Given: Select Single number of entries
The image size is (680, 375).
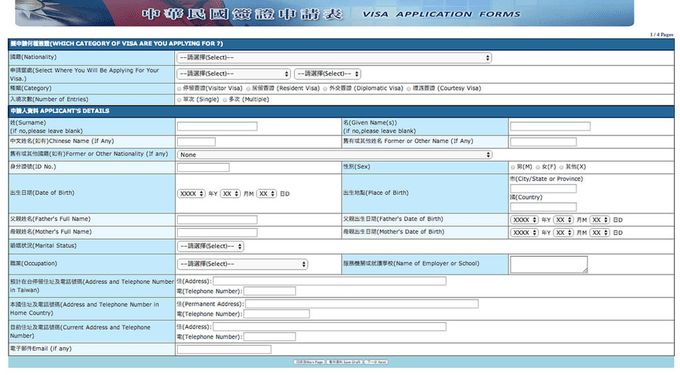Looking at the screenshot, I should 179,100.
